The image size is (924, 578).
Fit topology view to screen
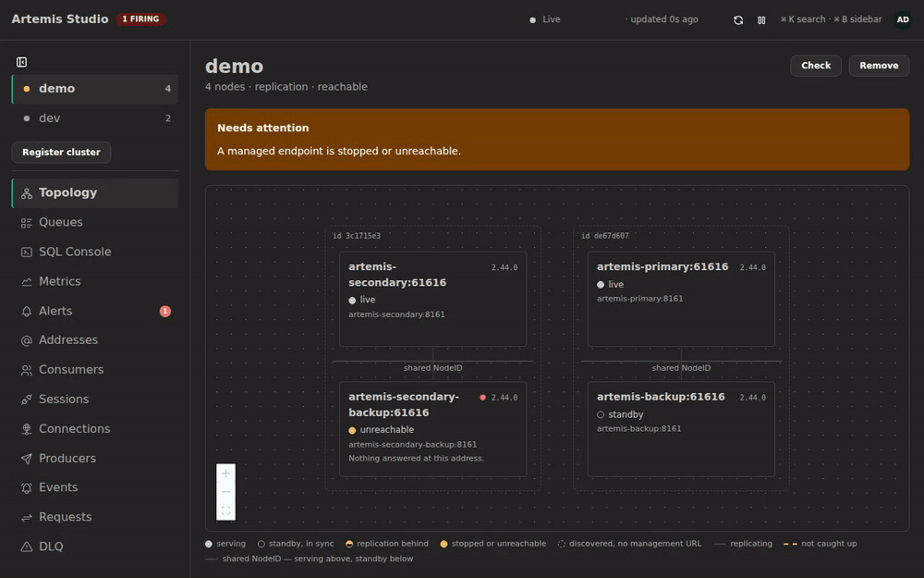225,510
